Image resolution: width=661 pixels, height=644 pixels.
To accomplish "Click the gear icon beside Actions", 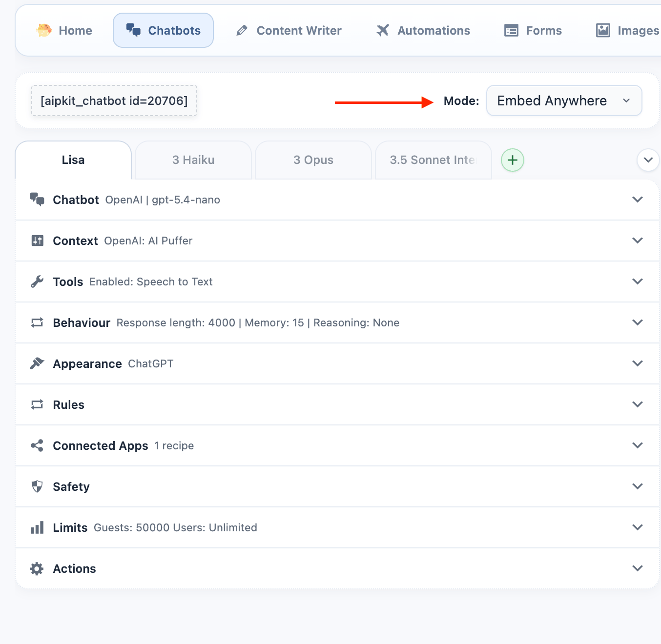I will pyautogui.click(x=37, y=568).
